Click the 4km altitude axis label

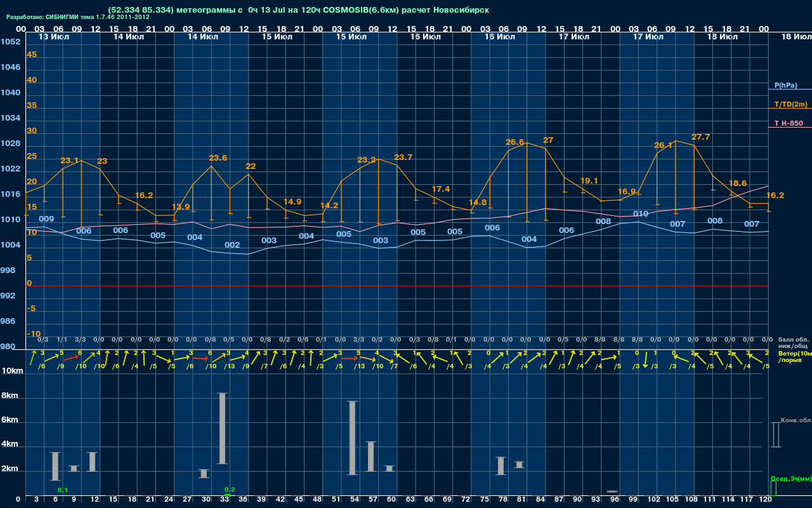11,445
